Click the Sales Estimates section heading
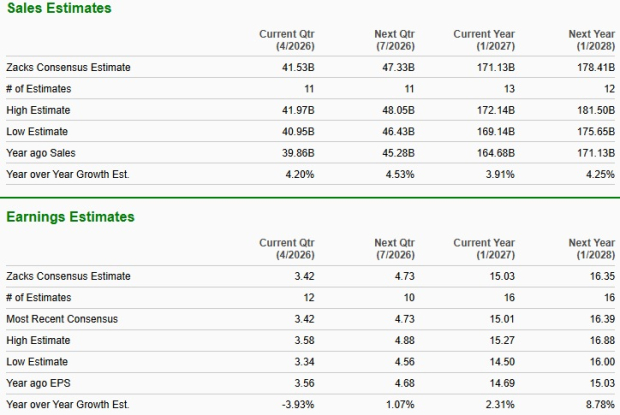The width and height of the screenshot is (620, 415). click(x=59, y=9)
